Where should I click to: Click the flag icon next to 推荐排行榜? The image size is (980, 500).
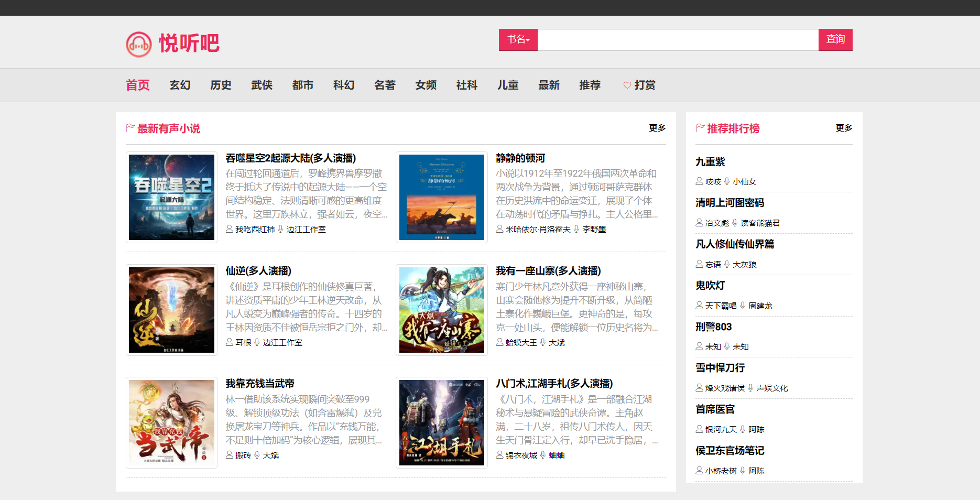tap(700, 128)
